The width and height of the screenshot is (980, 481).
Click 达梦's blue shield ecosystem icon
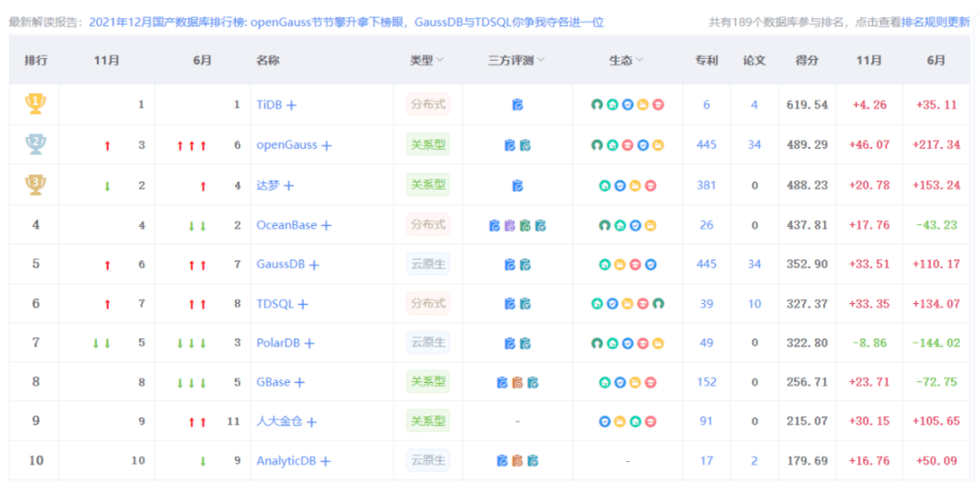[x=620, y=186]
